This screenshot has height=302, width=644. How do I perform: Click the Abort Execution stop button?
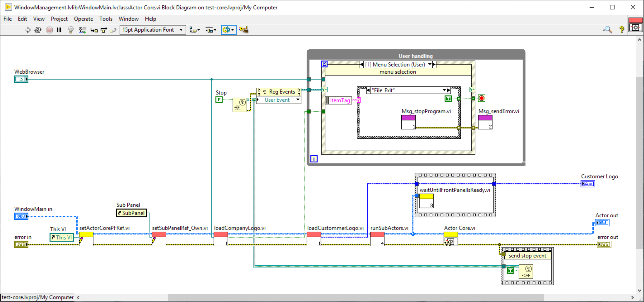[x=49, y=30]
